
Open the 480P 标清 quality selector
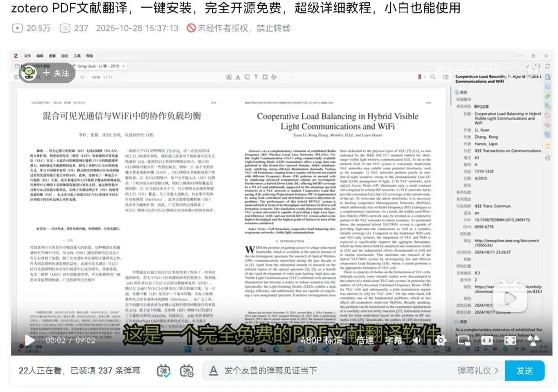pyautogui.click(x=321, y=340)
